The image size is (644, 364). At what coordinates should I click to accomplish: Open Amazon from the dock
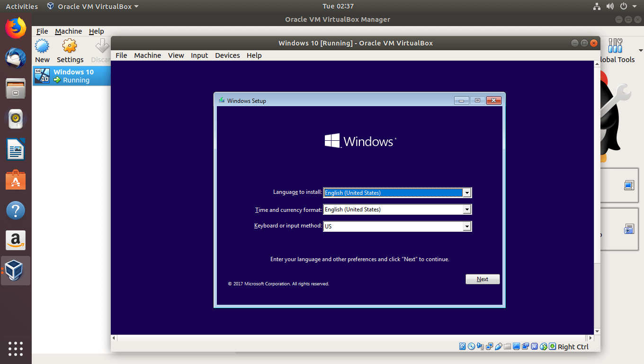[16, 241]
